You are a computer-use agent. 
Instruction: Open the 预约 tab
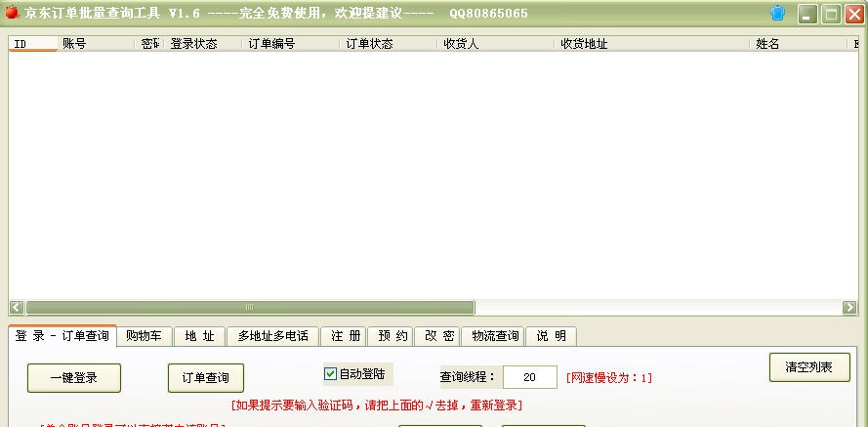[x=393, y=336]
